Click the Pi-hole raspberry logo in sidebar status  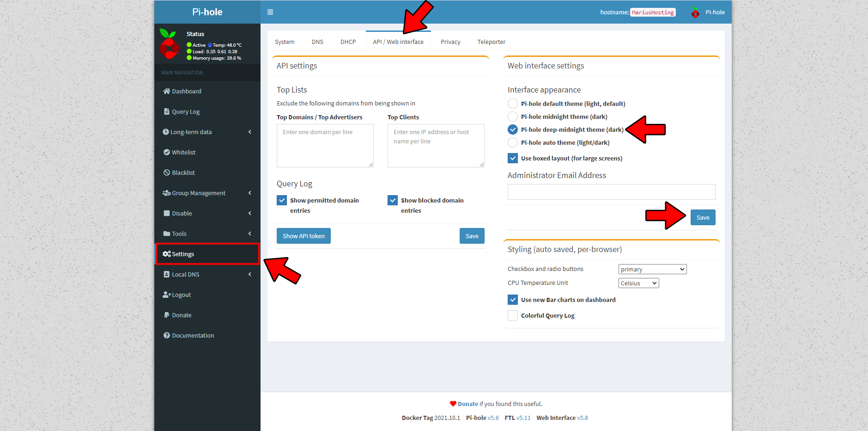coord(169,44)
